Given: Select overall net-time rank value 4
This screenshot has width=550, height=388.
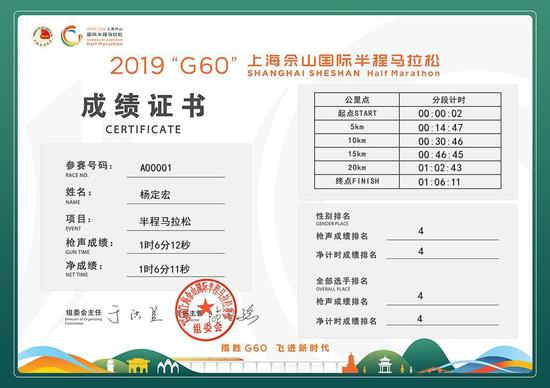Looking at the screenshot, I should pos(420,319).
